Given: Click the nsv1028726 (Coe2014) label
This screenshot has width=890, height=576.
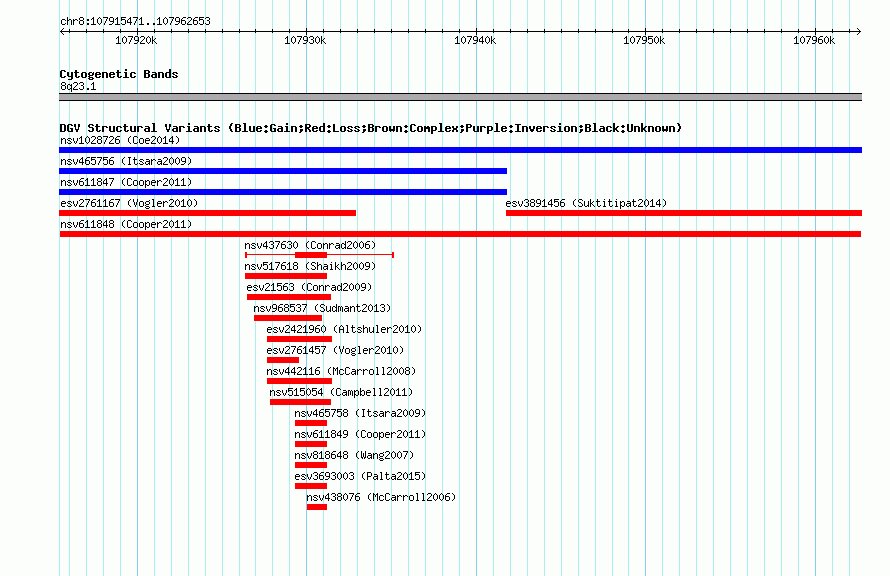Looking at the screenshot, I should point(120,140).
